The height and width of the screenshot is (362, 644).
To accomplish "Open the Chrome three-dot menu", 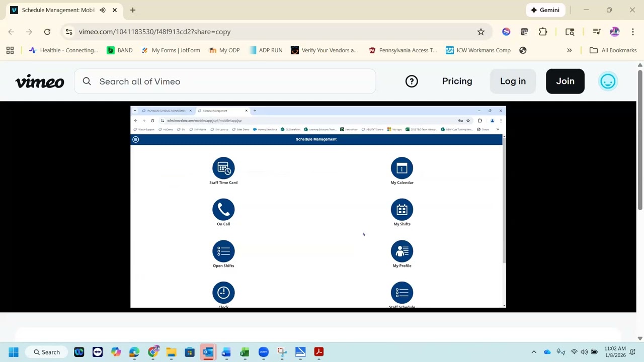I will (x=633, y=32).
